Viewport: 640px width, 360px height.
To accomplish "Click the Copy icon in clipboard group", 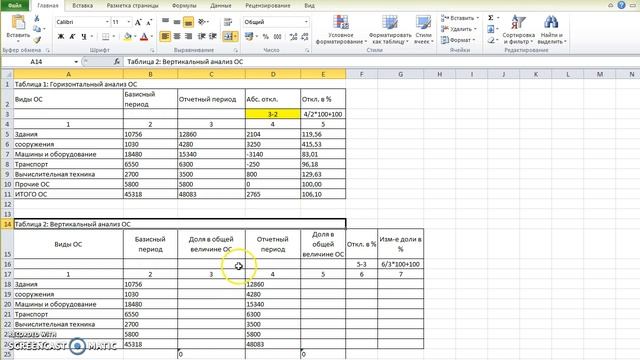I will click(37, 29).
